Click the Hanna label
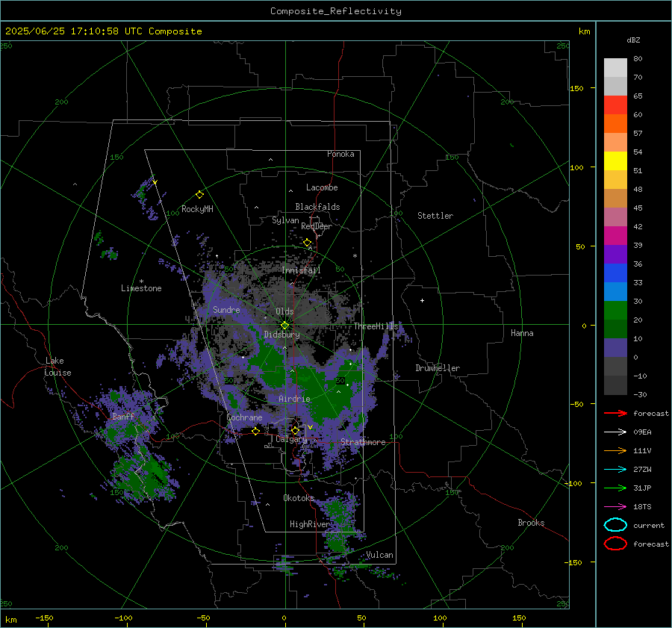 coord(522,333)
